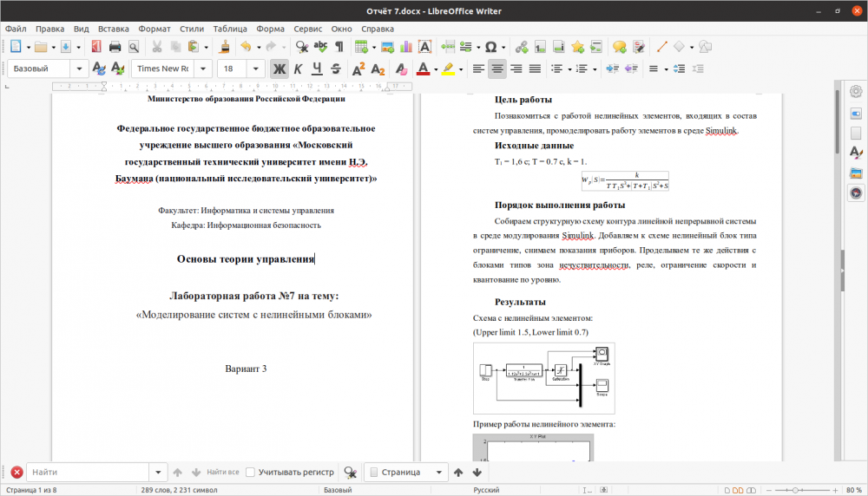This screenshot has height=496, width=868.
Task: Open the paragraph style dropdown "Базовый"
Action: (x=80, y=69)
